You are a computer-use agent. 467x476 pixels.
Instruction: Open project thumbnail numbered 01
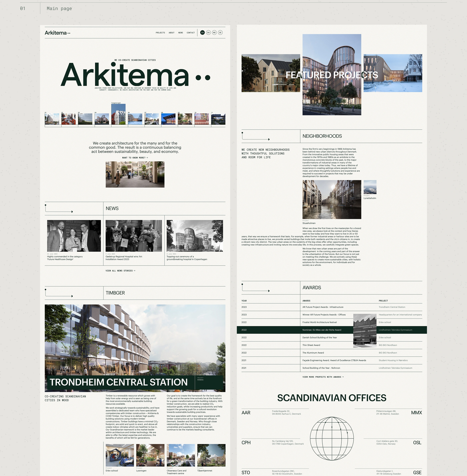[x=52, y=119]
